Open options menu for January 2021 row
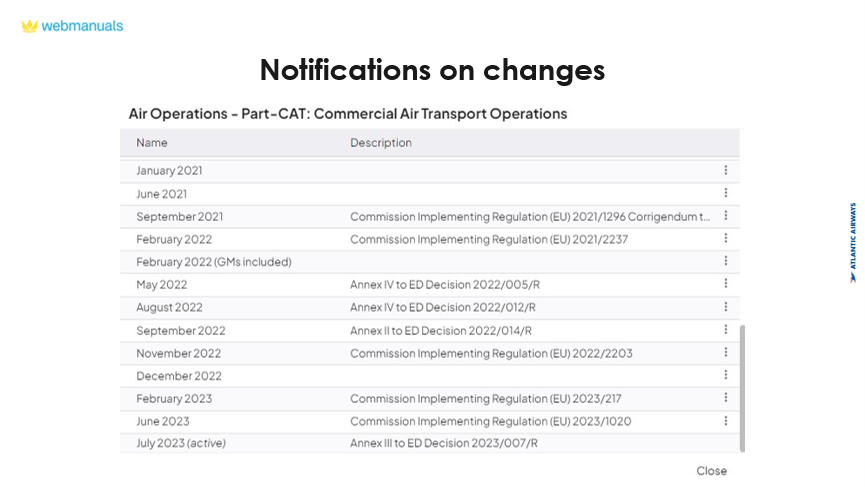The width and height of the screenshot is (865, 487). 726,171
